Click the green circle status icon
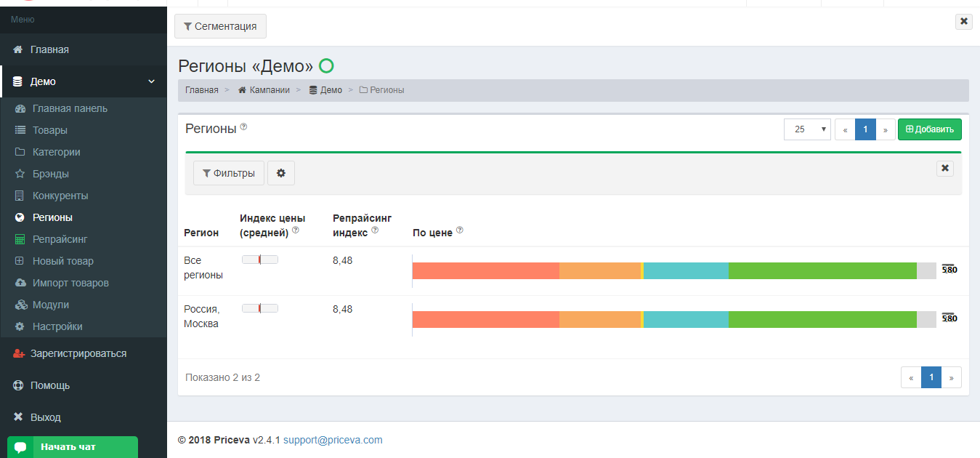Viewport: 980px width, 458px height. pyautogui.click(x=326, y=66)
